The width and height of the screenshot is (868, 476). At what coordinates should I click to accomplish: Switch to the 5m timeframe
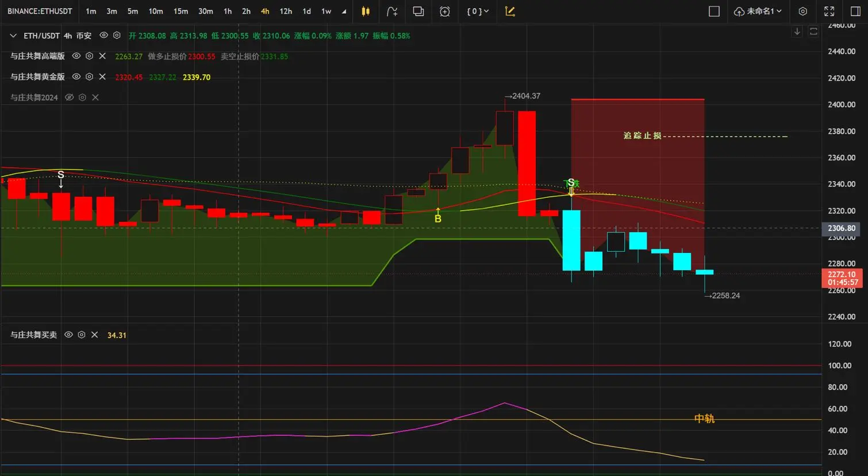click(x=133, y=11)
